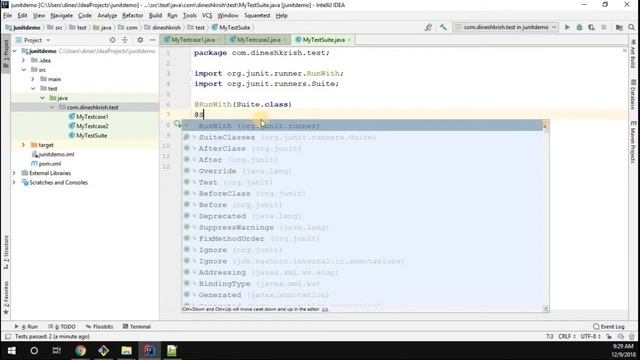The image size is (640, 360).
Task: Open Task View on taskbar
Action: pyautogui.click(x=57, y=351)
